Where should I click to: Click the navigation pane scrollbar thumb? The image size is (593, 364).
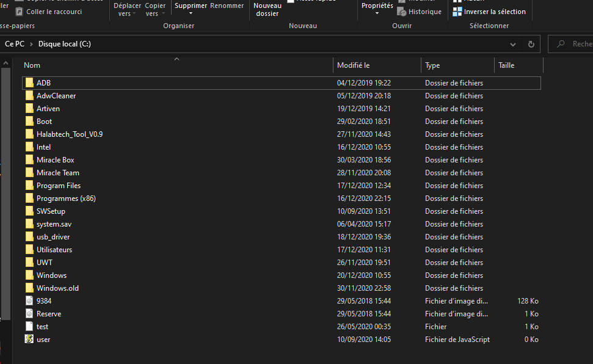coord(5,194)
